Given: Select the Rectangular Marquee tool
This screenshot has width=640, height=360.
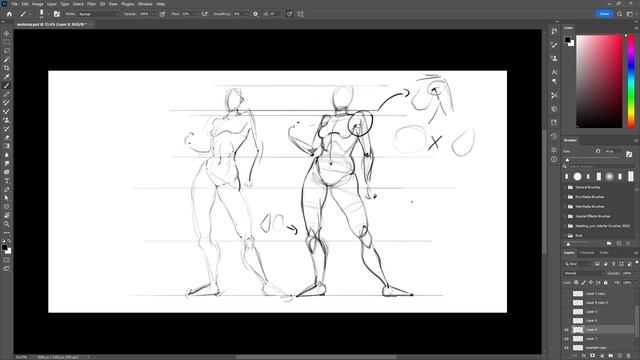Looking at the screenshot, I should (x=7, y=42).
